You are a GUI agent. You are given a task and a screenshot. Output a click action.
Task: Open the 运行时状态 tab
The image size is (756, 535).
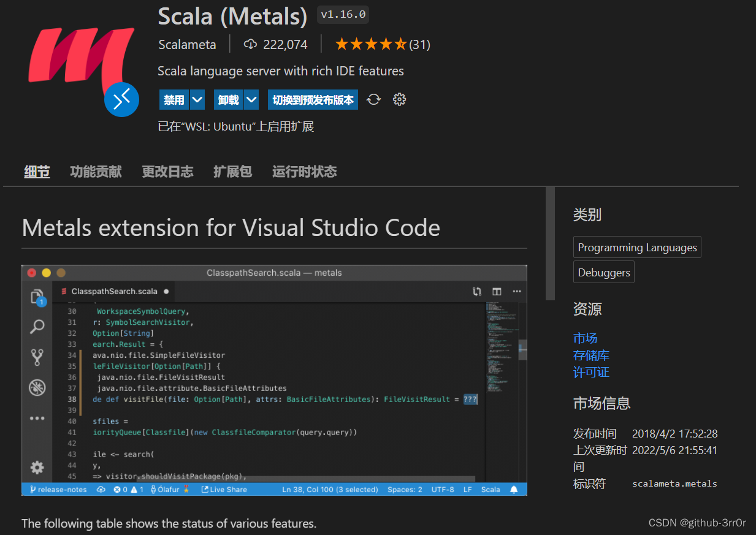pyautogui.click(x=305, y=172)
